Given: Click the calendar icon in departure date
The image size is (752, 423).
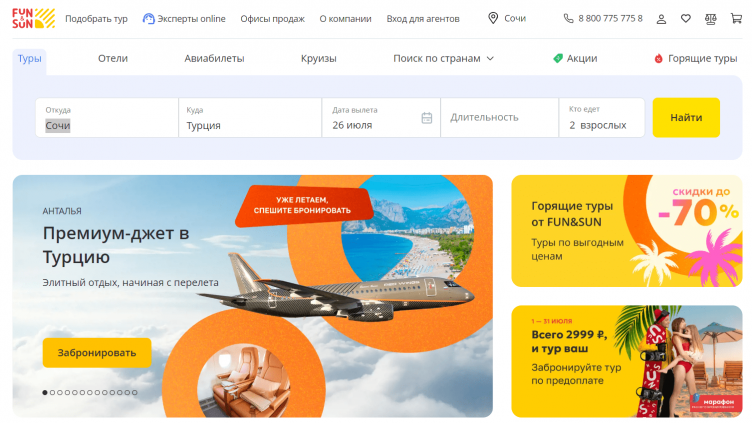Looking at the screenshot, I should tap(427, 118).
